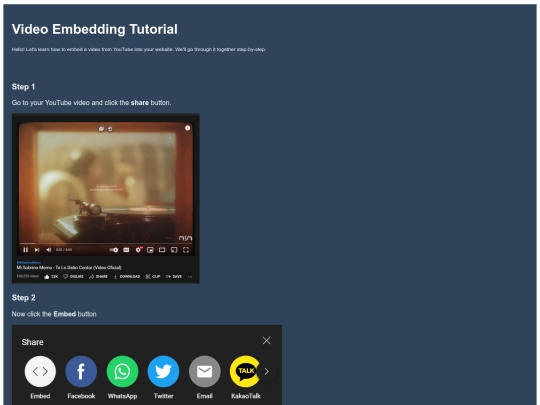
Task: Close the Share dialog with X
Action: pyautogui.click(x=266, y=341)
